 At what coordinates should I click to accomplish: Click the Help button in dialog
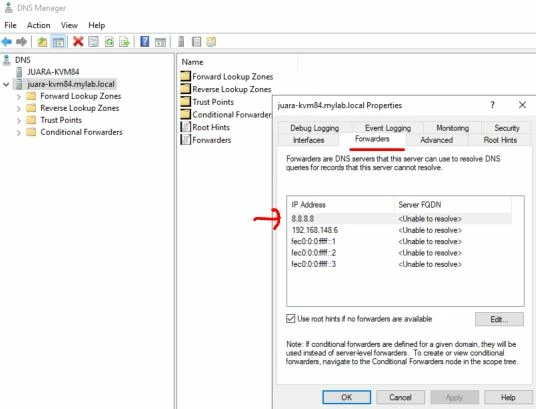pyautogui.click(x=508, y=397)
